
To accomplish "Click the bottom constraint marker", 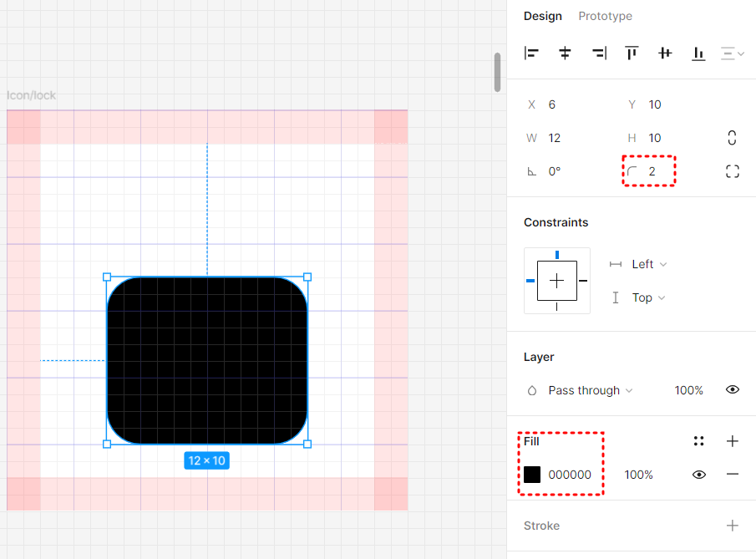I will tap(557, 307).
